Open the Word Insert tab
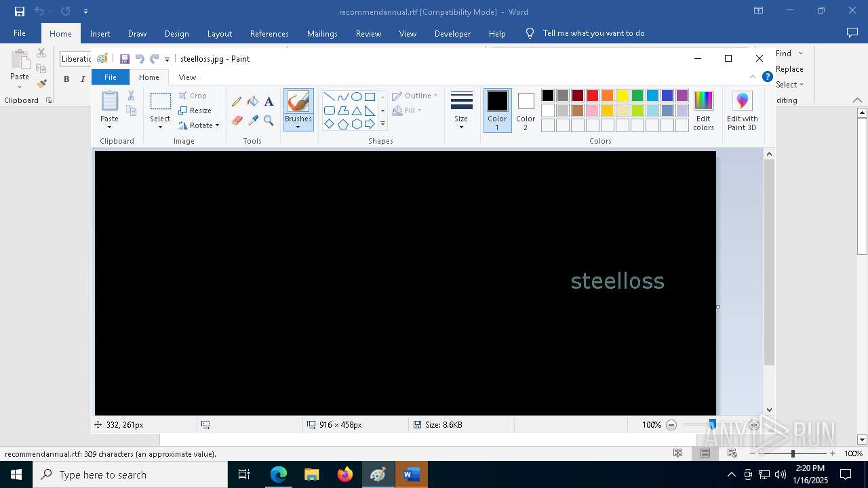 pos(100,33)
